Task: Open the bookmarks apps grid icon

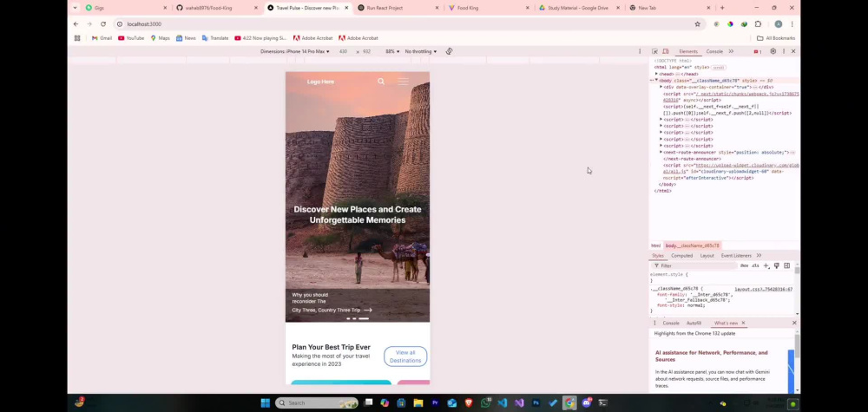Action: (77, 38)
